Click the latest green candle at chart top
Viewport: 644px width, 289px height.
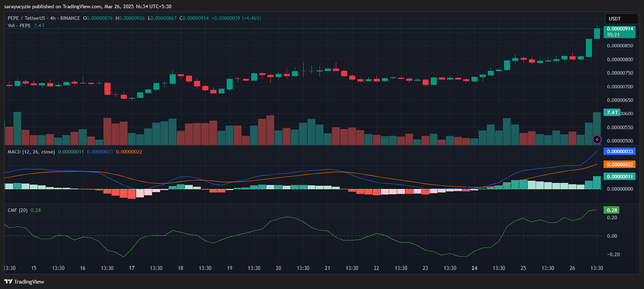(597, 33)
